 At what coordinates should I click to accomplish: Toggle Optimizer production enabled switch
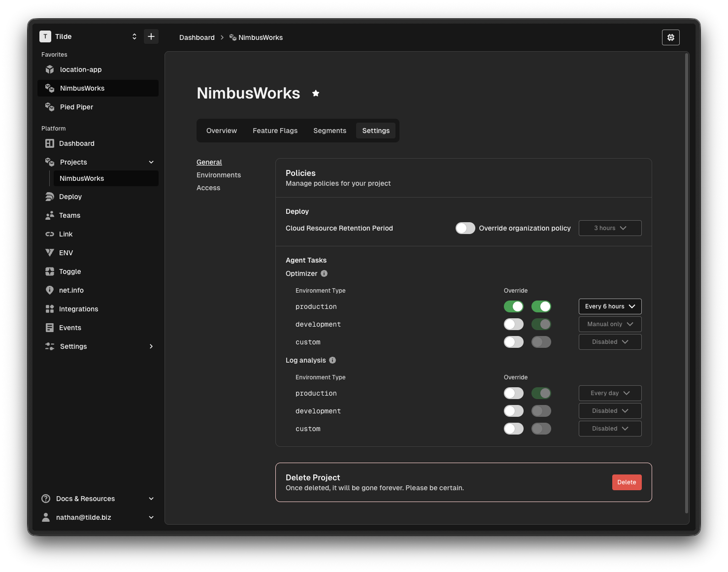541,306
